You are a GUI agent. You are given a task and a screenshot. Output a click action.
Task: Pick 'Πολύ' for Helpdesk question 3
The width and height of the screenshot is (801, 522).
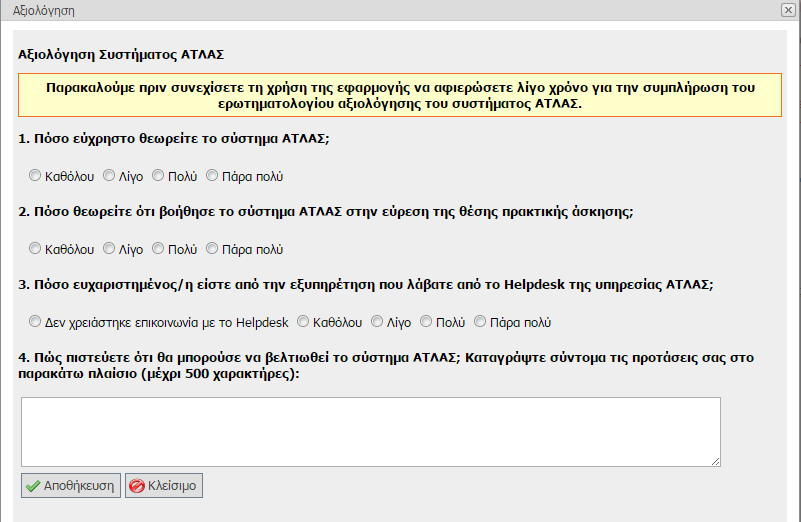pos(426,322)
